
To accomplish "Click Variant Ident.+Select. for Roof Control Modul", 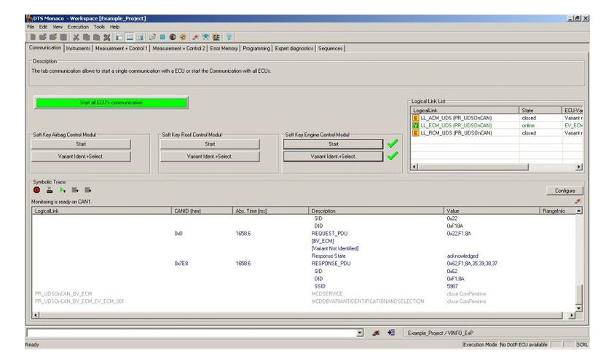I will tap(210, 157).
